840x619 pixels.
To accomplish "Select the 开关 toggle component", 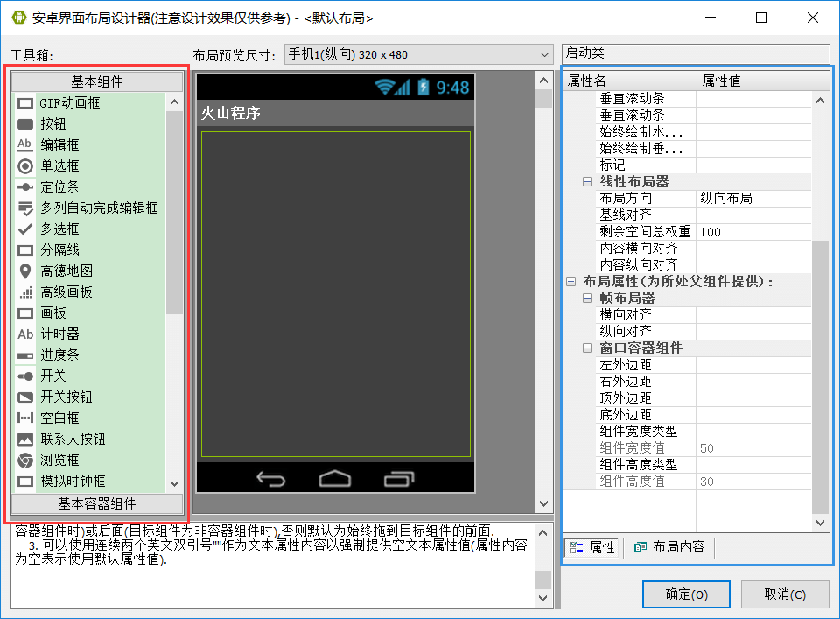I will [25, 376].
